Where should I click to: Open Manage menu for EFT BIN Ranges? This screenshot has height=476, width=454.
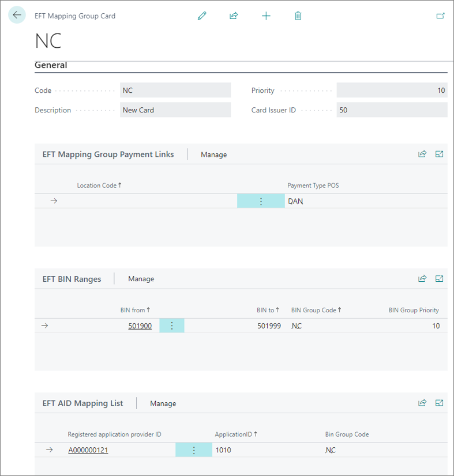coord(141,279)
